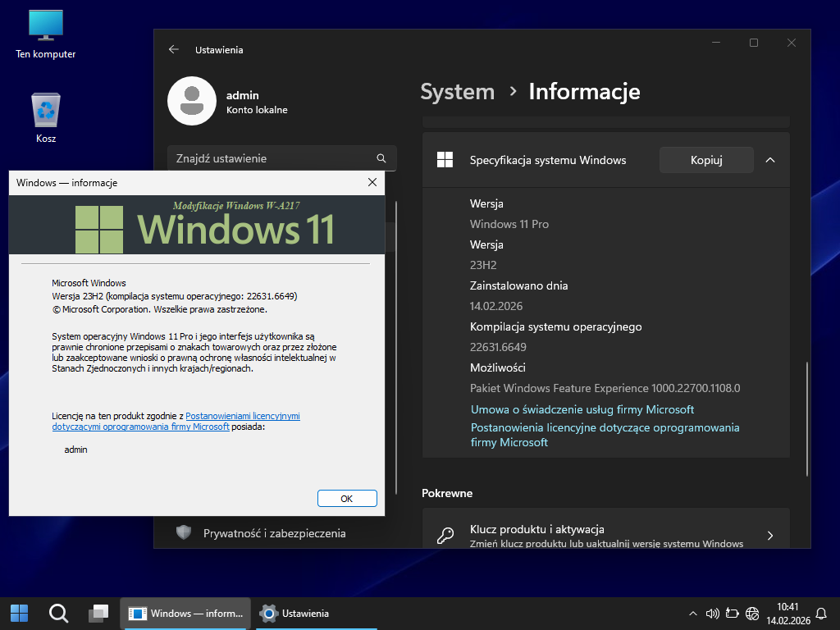Open Umowa o świadczenie usług firmy Microsoft
This screenshot has height=630, width=840.
(582, 409)
